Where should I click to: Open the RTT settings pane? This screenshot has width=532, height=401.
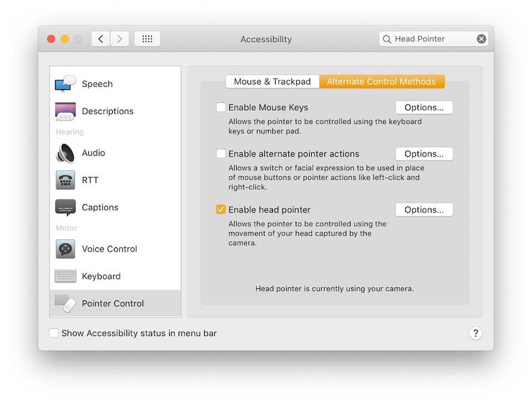tap(90, 180)
